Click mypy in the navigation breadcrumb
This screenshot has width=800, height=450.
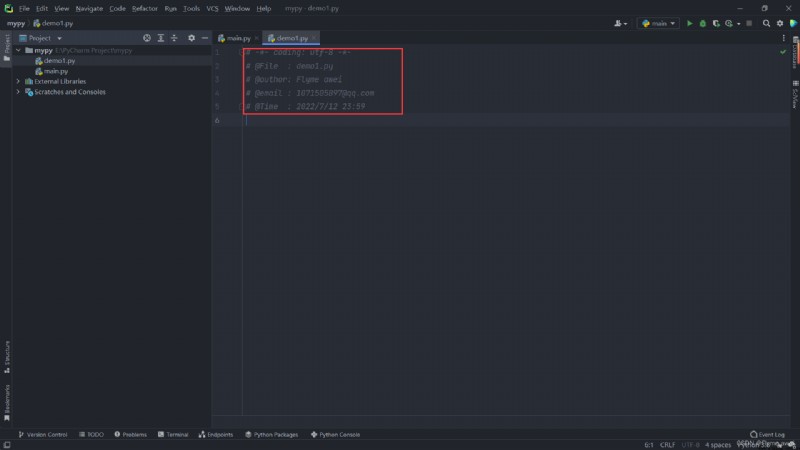16,23
